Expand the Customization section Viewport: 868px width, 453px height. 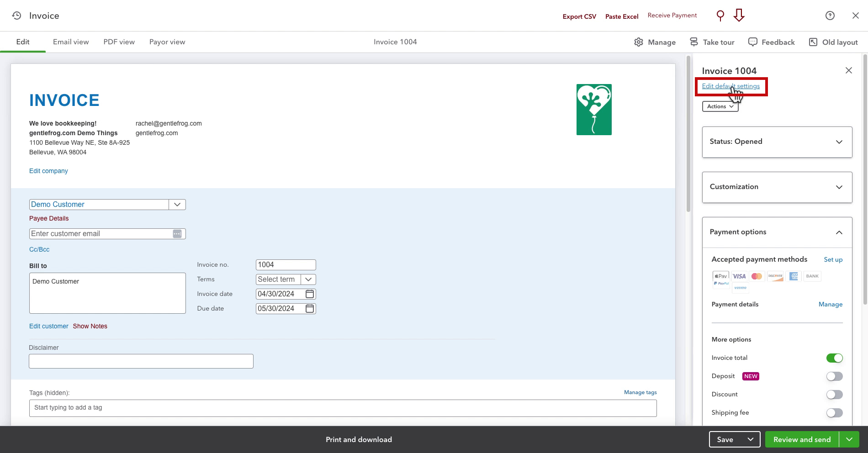(777, 187)
